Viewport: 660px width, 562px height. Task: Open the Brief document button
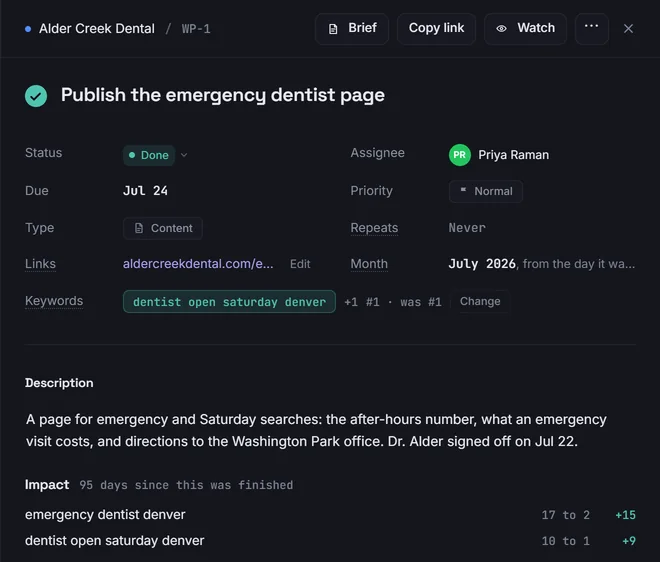tap(352, 29)
